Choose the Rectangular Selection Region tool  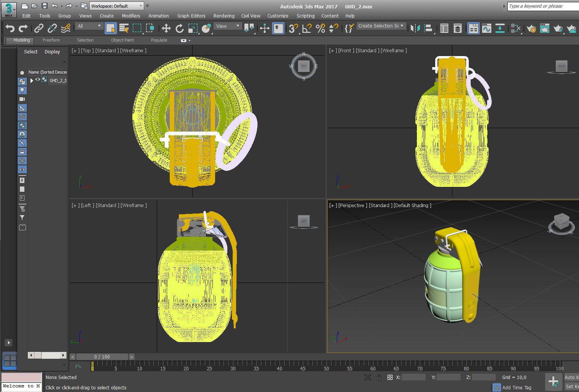point(137,28)
